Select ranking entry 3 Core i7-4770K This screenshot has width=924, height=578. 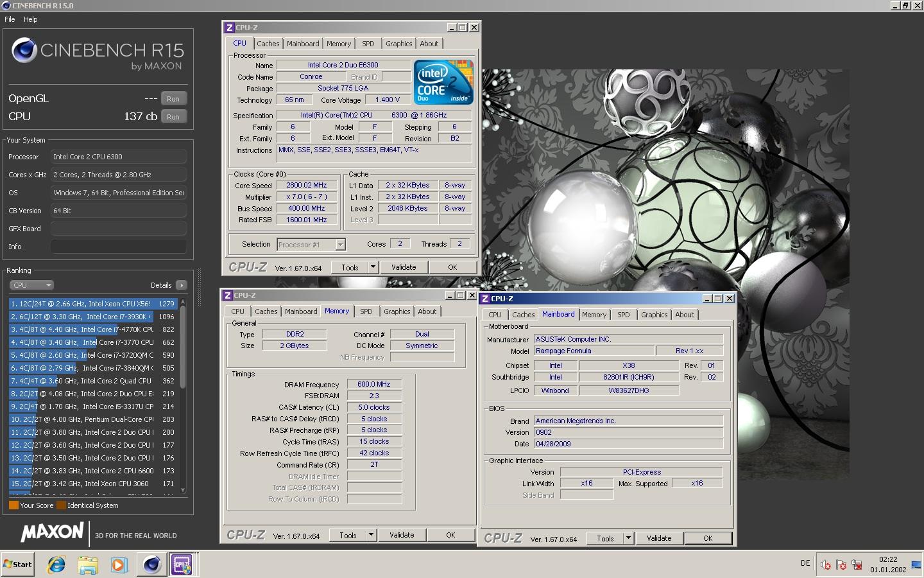93,329
